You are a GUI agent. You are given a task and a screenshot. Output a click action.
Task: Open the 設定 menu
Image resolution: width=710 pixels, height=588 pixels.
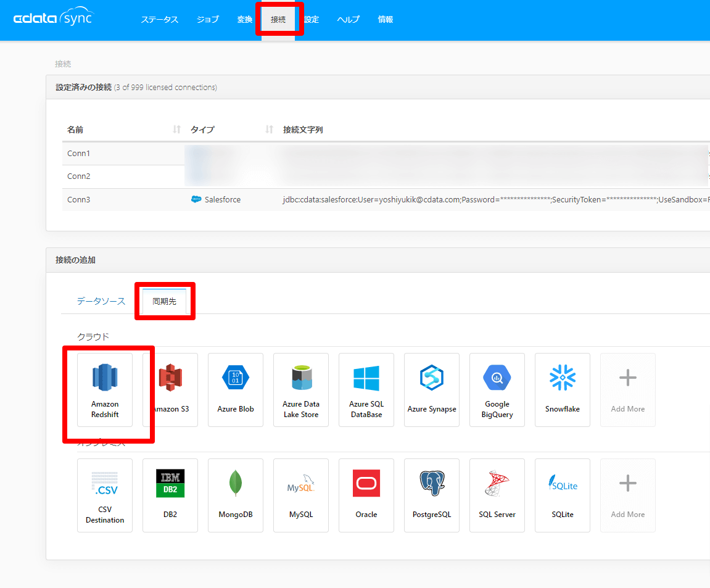point(312,20)
